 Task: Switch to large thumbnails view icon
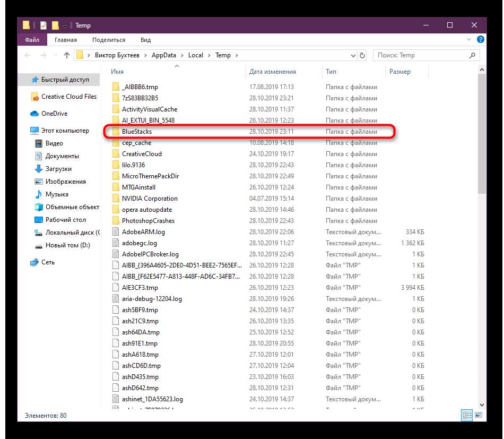coord(479,415)
